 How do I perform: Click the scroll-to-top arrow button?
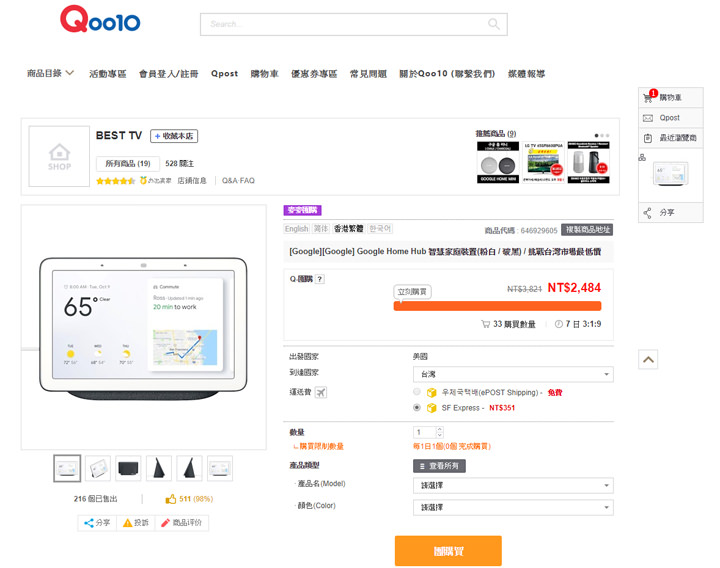(648, 360)
